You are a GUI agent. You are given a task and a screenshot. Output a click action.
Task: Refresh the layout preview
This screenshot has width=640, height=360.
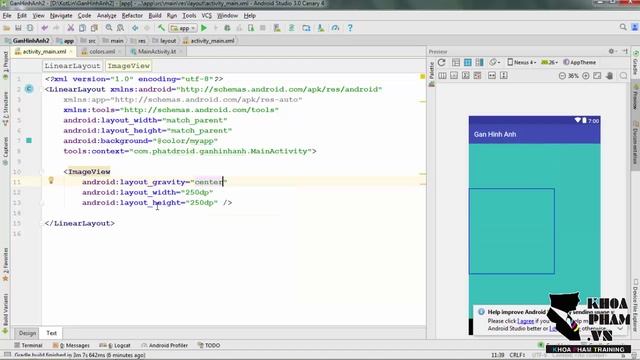coord(442,62)
